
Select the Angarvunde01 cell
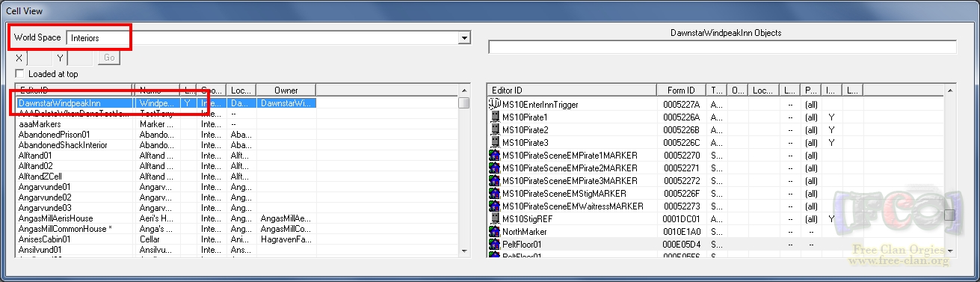click(x=44, y=186)
